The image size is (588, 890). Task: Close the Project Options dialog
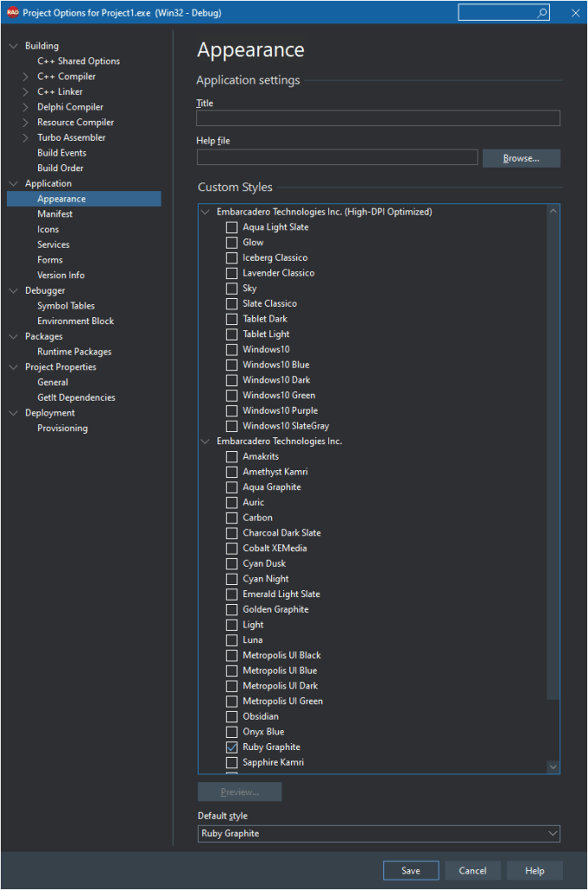pos(576,12)
